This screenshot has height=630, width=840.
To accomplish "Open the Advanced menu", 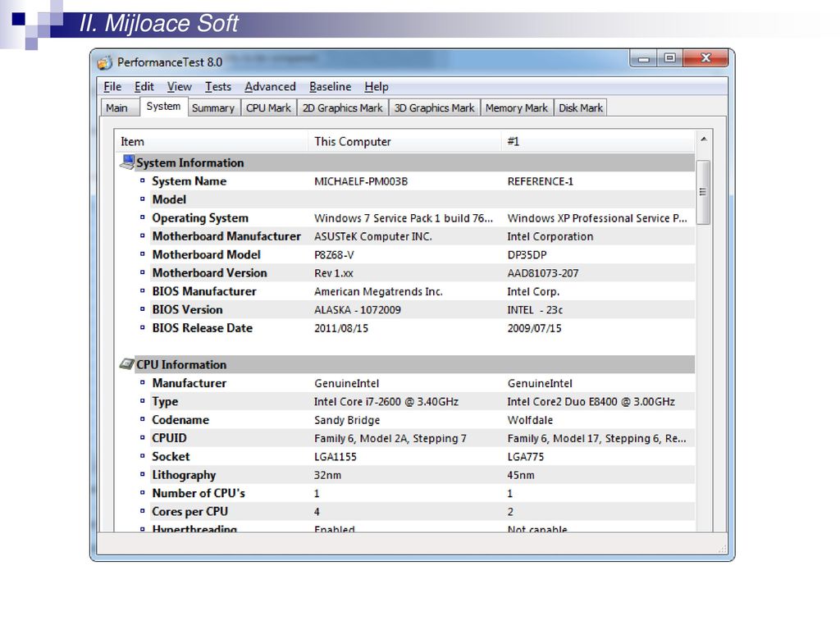I will click(270, 87).
